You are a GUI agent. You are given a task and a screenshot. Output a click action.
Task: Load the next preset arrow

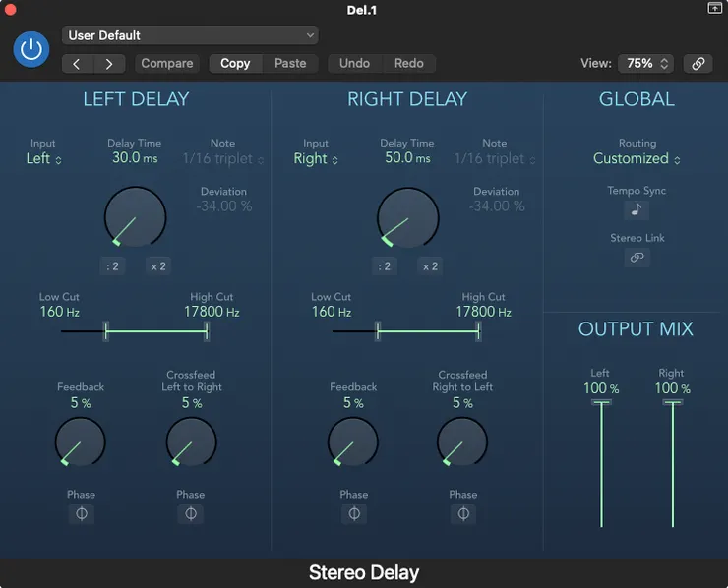pos(109,64)
